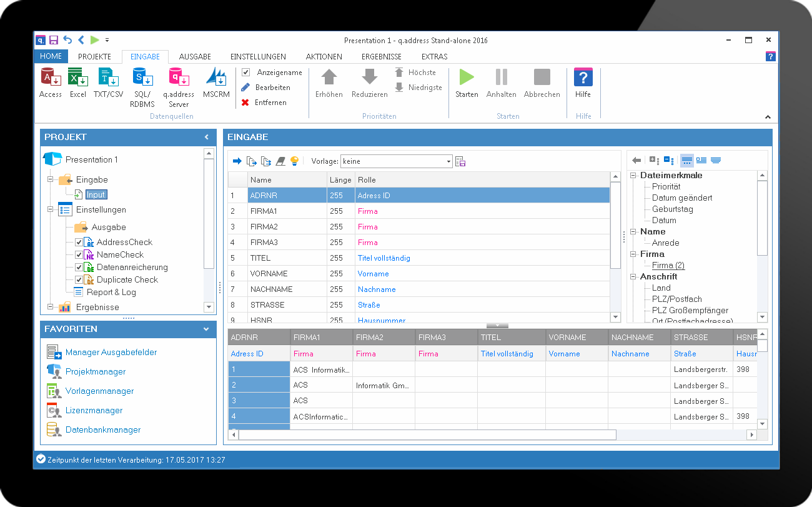This screenshot has width=812, height=507.
Task: Import data from Access source
Action: (51, 83)
